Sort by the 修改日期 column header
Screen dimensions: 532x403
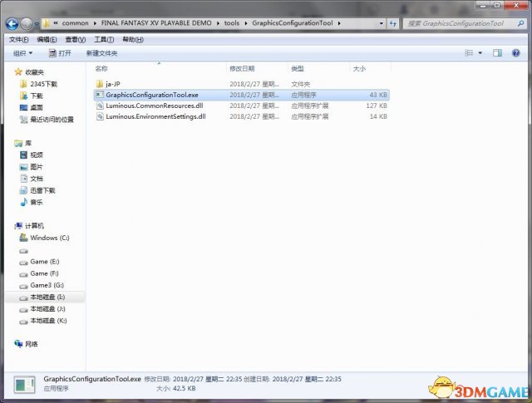[x=242, y=68]
